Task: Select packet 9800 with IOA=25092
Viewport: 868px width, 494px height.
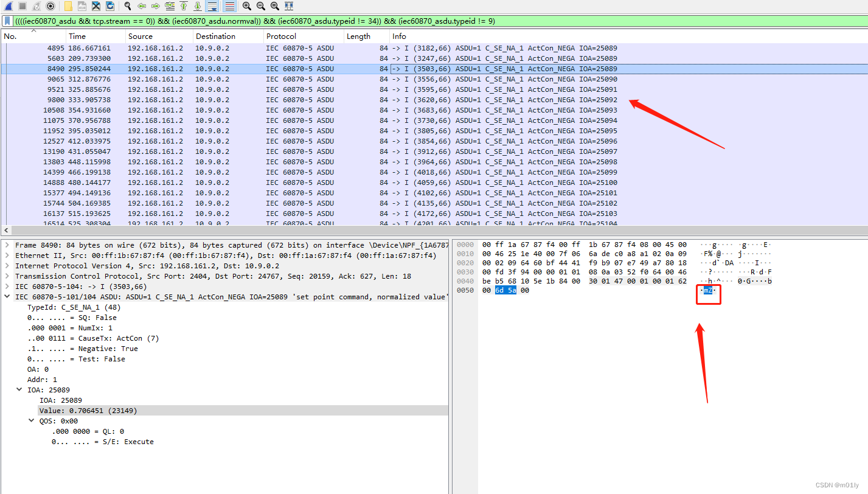Action: [x=434, y=100]
